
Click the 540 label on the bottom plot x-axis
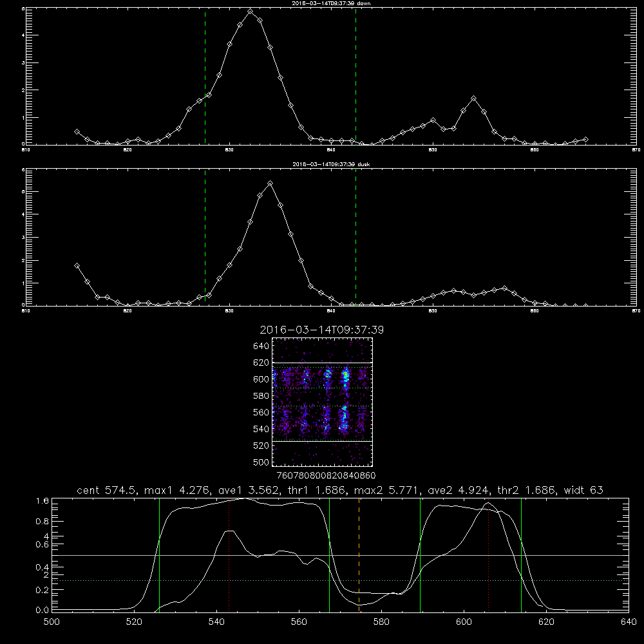tap(216, 622)
